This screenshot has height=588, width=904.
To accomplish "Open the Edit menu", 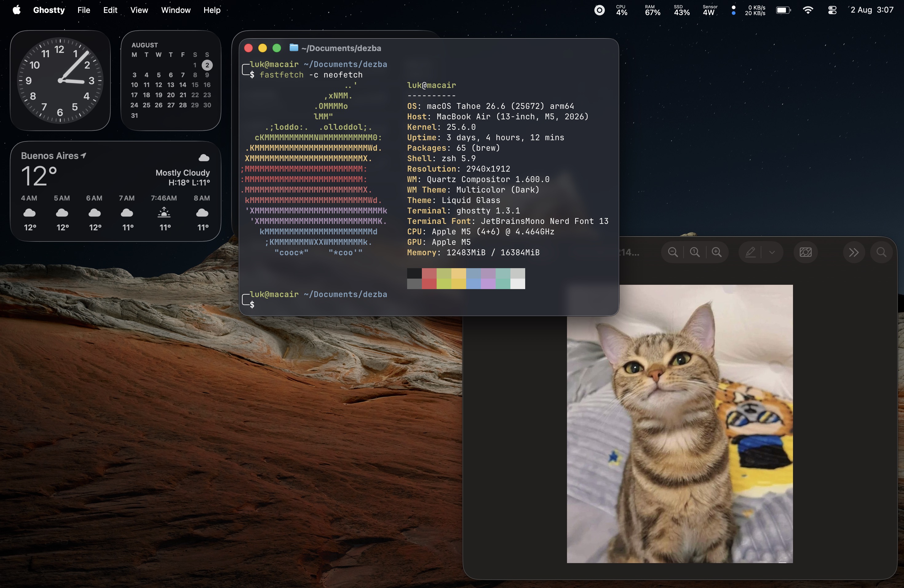I will [110, 10].
